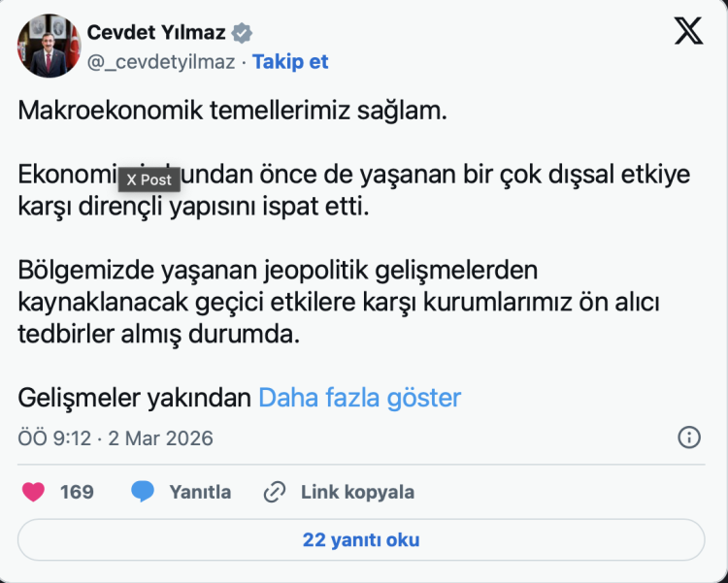Image resolution: width=728 pixels, height=583 pixels.
Task: Follow the account via Takip et
Action: (290, 62)
